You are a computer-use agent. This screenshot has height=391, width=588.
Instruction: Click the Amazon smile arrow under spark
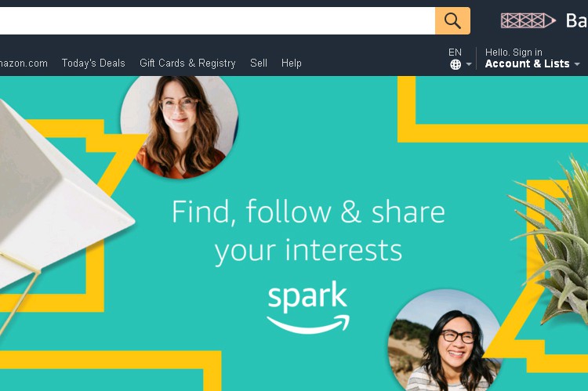pos(308,324)
